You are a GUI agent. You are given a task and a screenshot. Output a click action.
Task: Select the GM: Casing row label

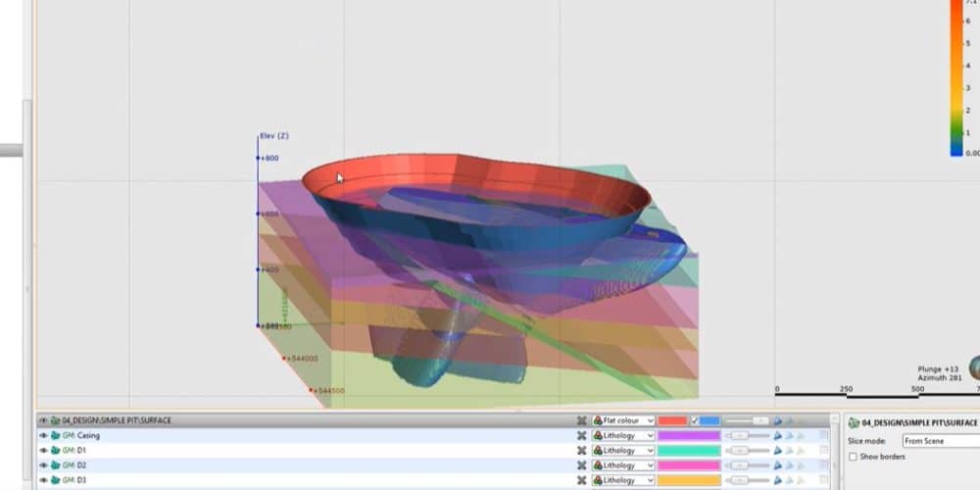pyautogui.click(x=80, y=436)
